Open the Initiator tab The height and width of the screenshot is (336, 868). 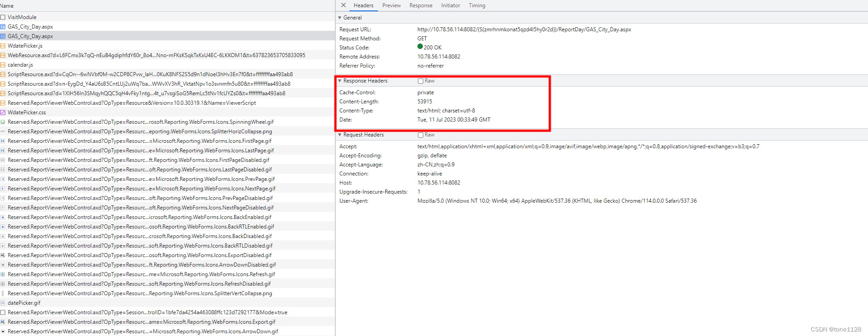click(x=451, y=5)
